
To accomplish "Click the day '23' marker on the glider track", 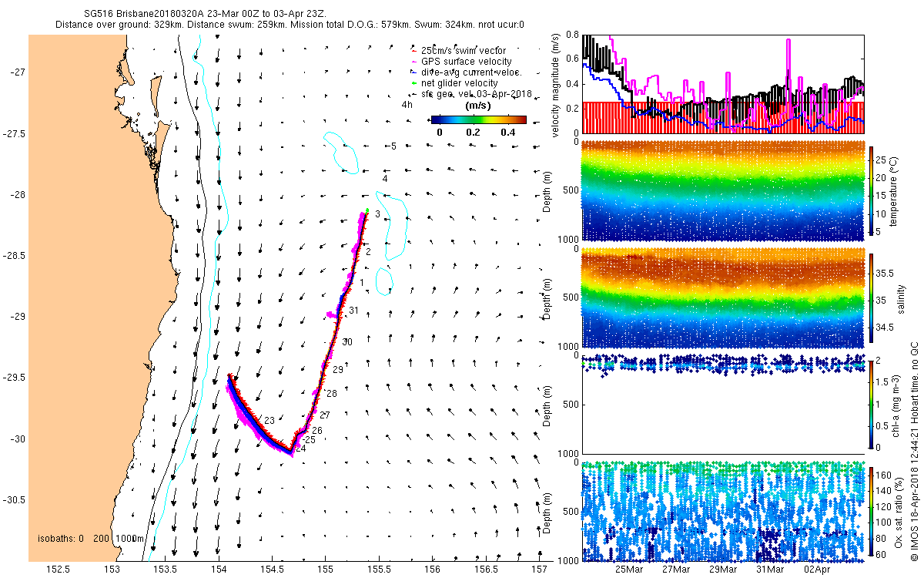I will click(269, 420).
